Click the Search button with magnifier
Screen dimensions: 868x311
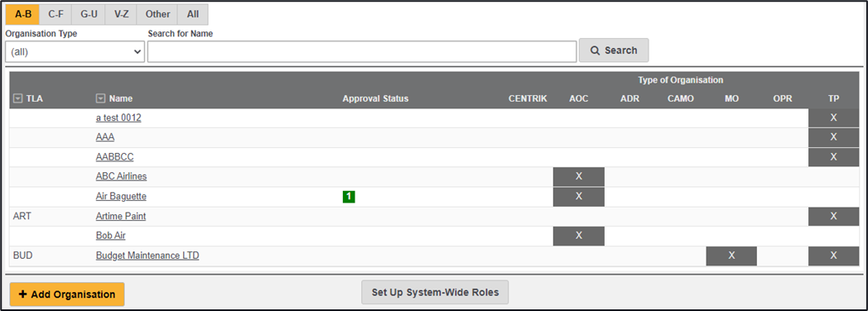(614, 50)
